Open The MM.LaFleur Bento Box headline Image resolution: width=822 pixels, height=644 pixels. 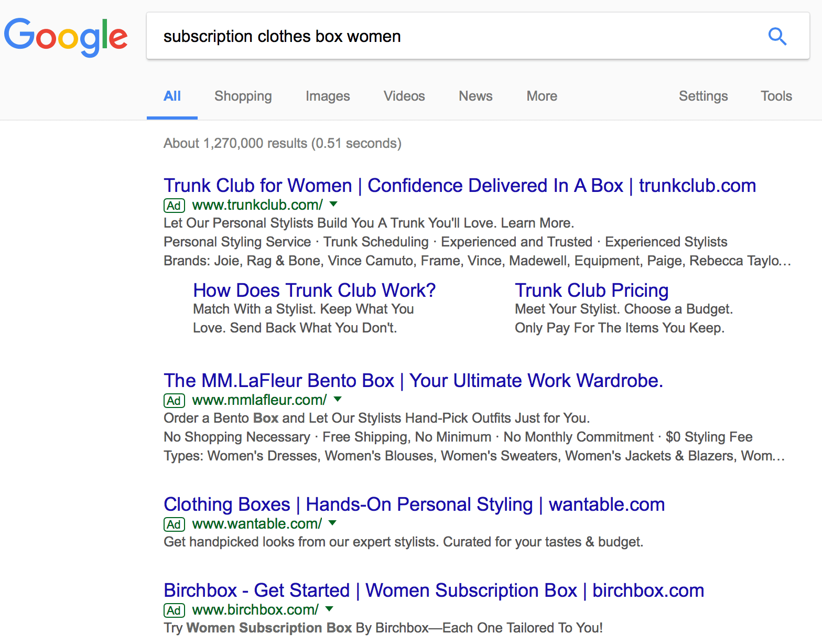click(413, 381)
